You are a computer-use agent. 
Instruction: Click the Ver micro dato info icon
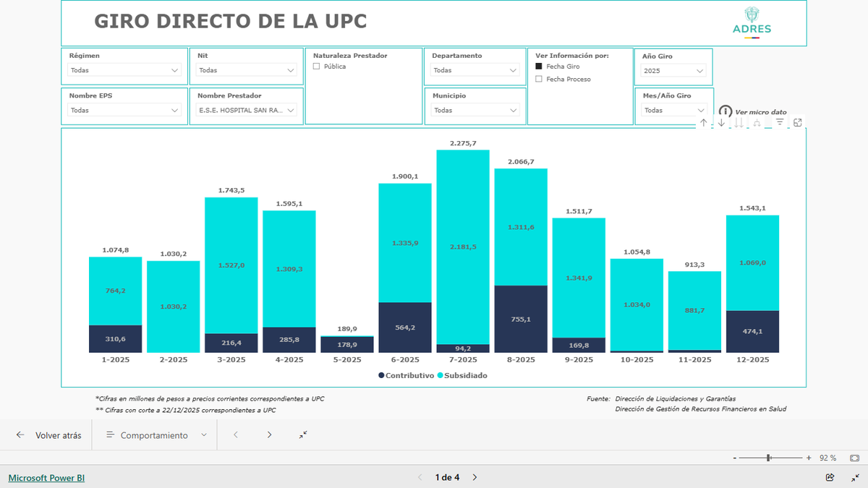point(726,112)
